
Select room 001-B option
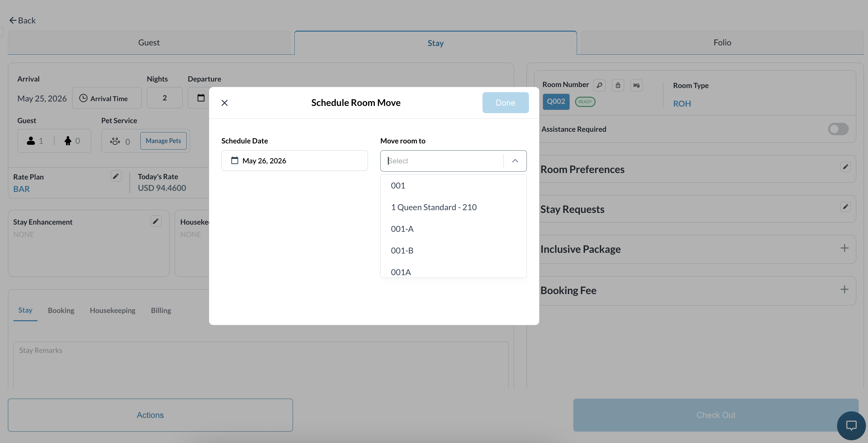coord(454,251)
